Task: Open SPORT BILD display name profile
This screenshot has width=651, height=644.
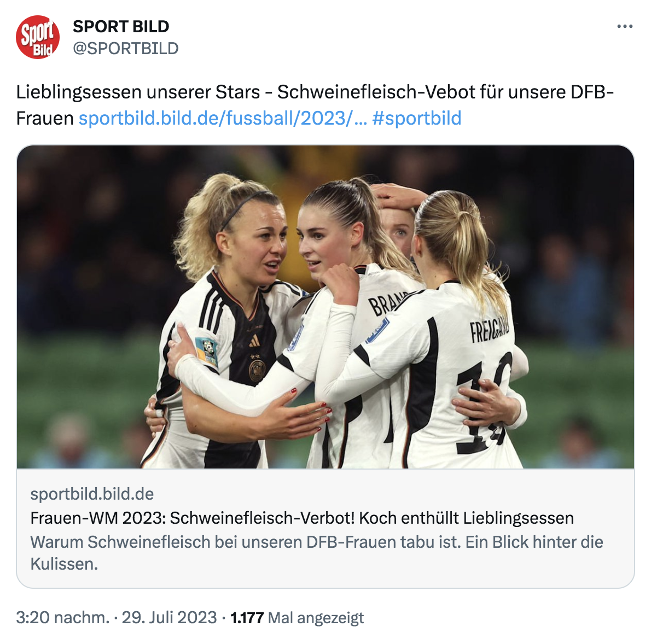Action: coord(121,27)
